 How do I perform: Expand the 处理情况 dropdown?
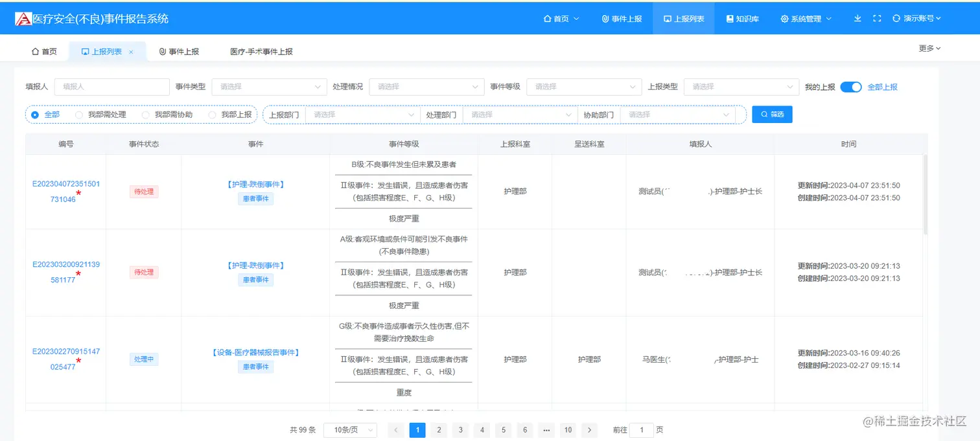(426, 86)
